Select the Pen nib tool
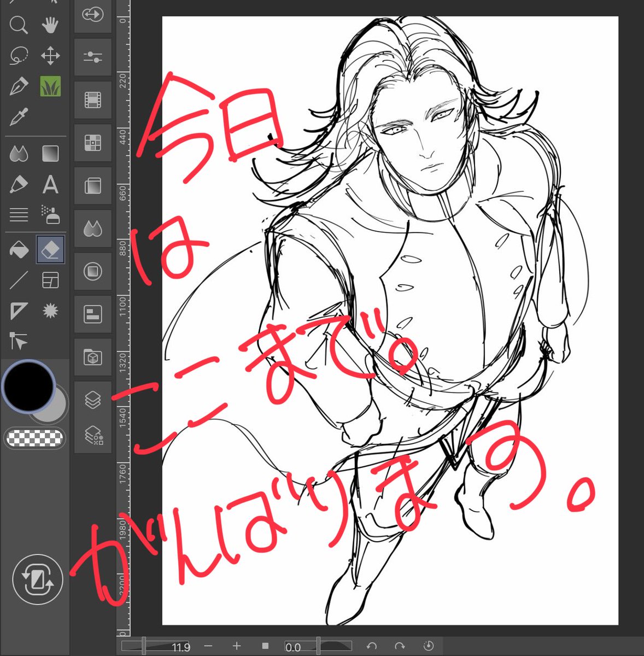This screenshot has width=644, height=656. (19, 86)
